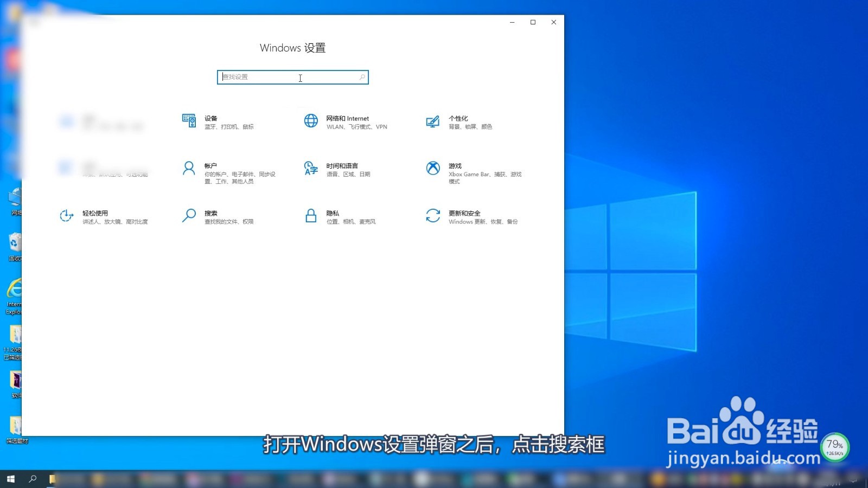Click the Windows 更新、恢复、备份 description
This screenshot has height=488, width=868.
(483, 222)
